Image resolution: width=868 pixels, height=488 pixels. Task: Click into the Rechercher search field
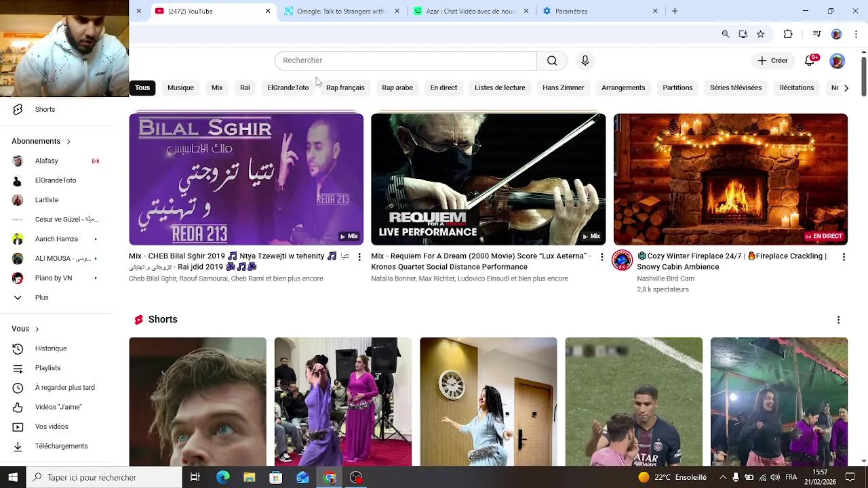click(x=406, y=60)
